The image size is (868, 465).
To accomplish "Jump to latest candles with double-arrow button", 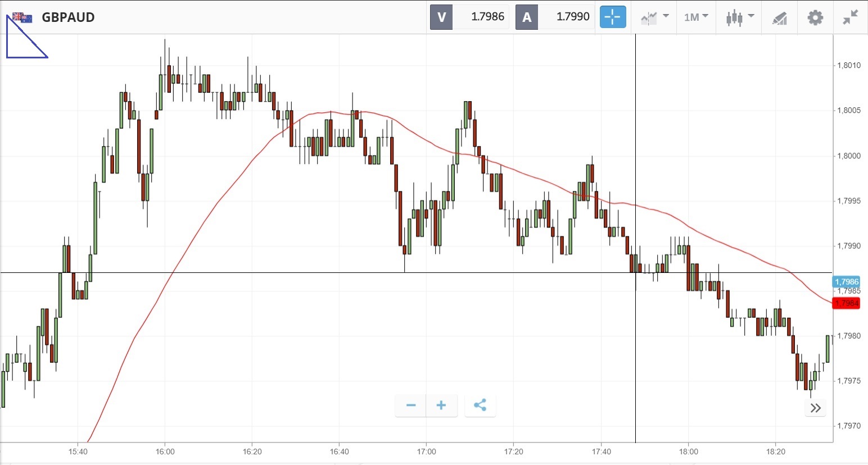I will pyautogui.click(x=816, y=408).
